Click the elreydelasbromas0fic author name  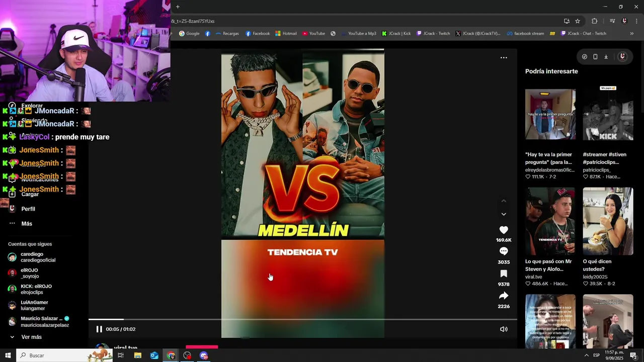click(x=550, y=170)
